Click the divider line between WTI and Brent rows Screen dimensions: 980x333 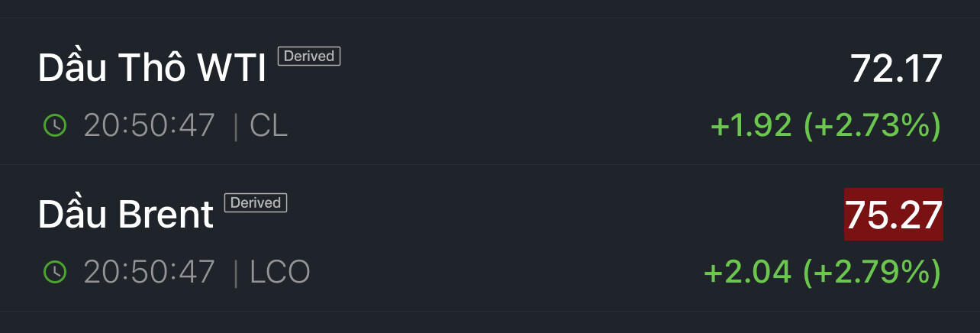click(x=490, y=164)
